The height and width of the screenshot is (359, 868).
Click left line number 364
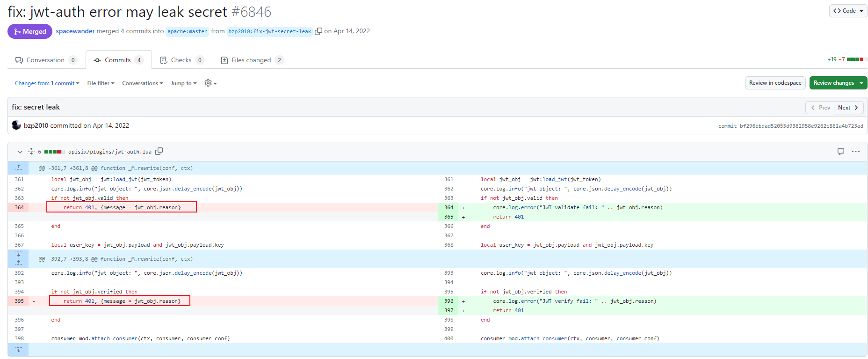point(19,207)
